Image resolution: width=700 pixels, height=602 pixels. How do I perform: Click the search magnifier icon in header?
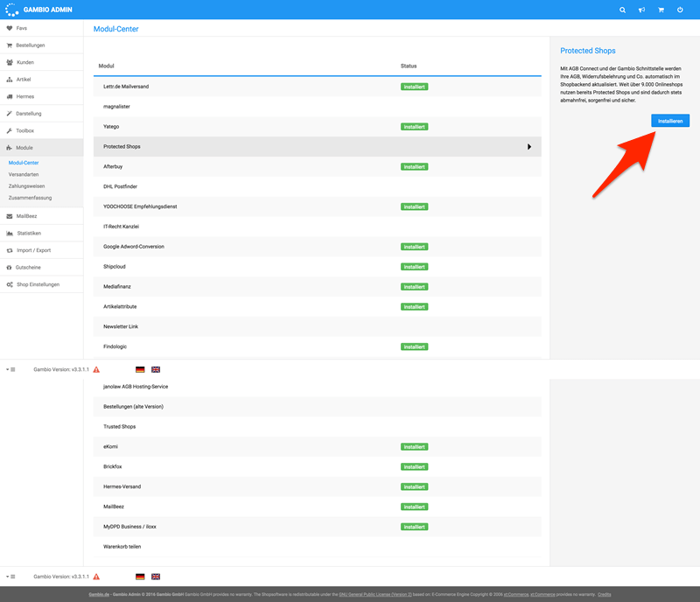(x=622, y=10)
